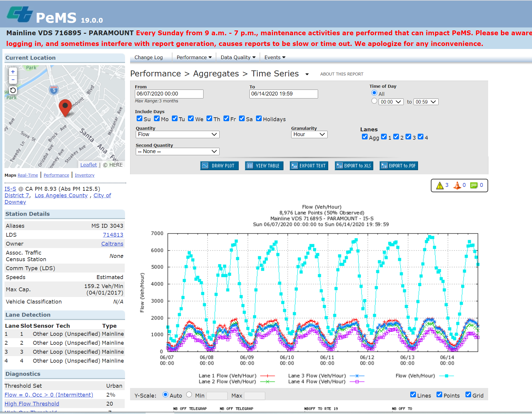Image resolution: width=532 pixels, height=414 pixels.
Task: Uncheck the Fr day checkbox
Action: pyautogui.click(x=226, y=118)
